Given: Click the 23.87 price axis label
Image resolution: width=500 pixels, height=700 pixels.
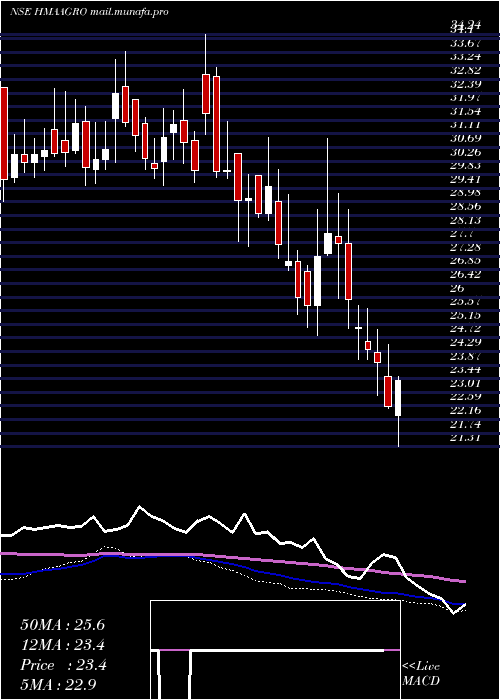Looking at the screenshot, I should pyautogui.click(x=465, y=356).
